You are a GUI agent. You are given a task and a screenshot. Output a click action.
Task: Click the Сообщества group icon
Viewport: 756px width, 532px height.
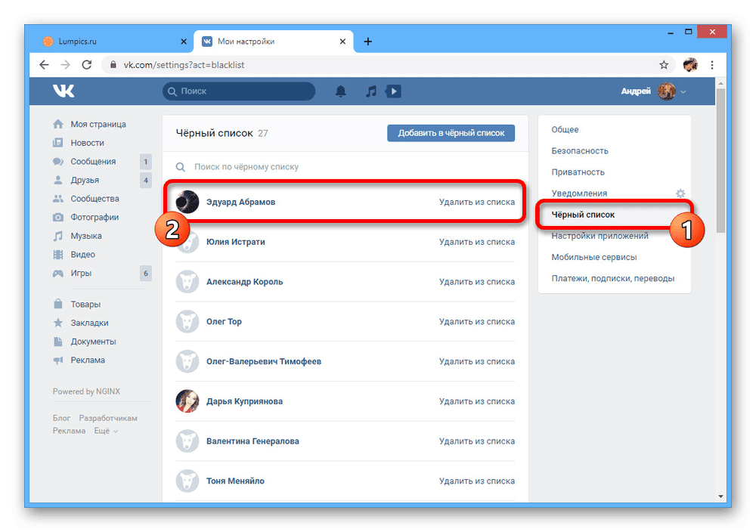coord(58,199)
